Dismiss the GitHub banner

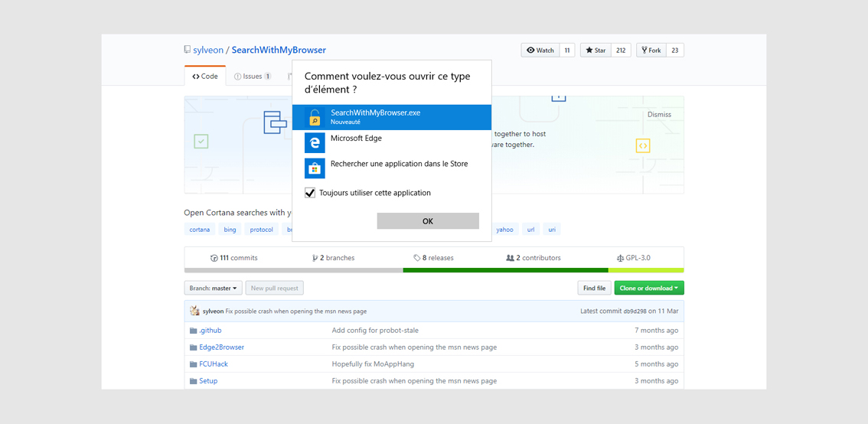pyautogui.click(x=659, y=115)
